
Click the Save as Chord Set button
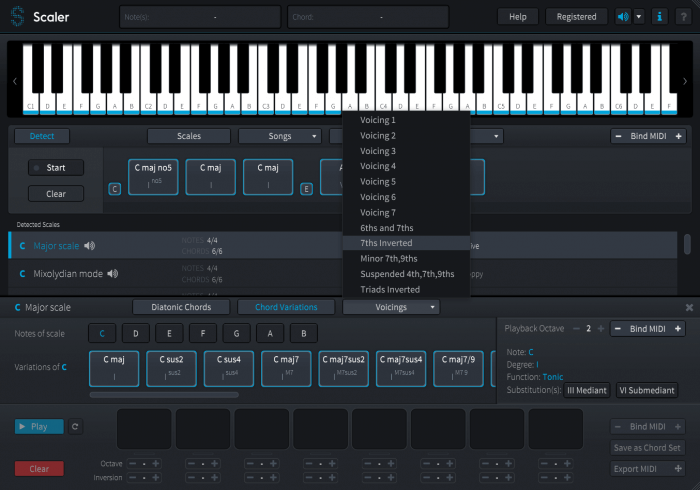[648, 447]
